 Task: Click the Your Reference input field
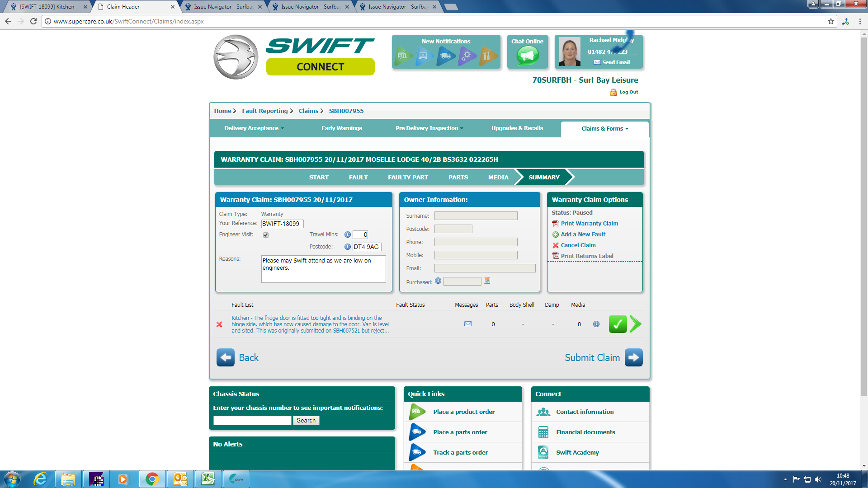[282, 224]
